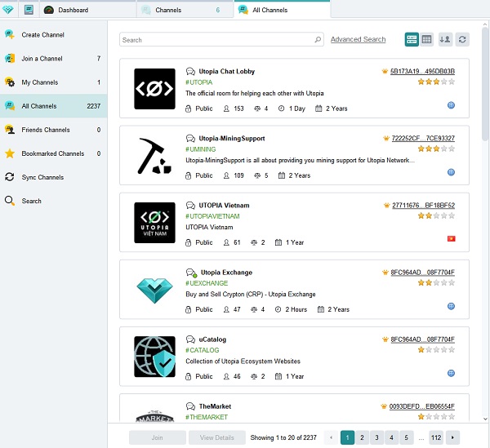
Task: Go to next page arrow
Action: coord(452,437)
